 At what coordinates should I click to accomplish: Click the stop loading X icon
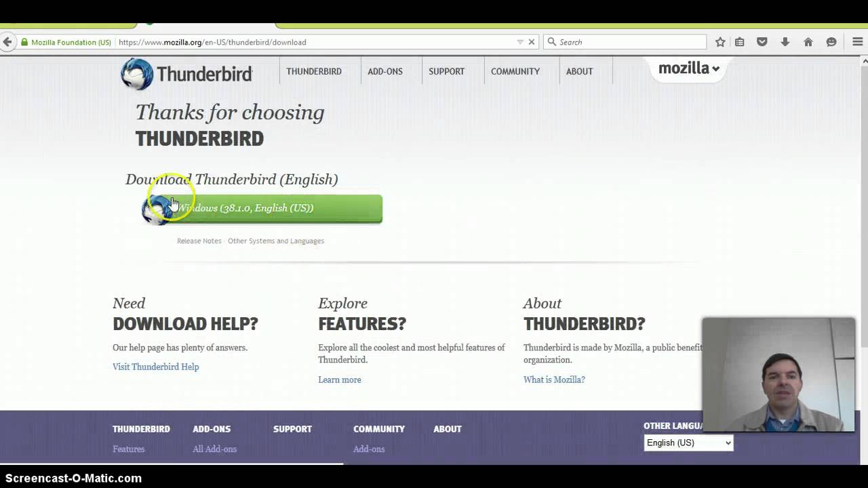pos(532,42)
